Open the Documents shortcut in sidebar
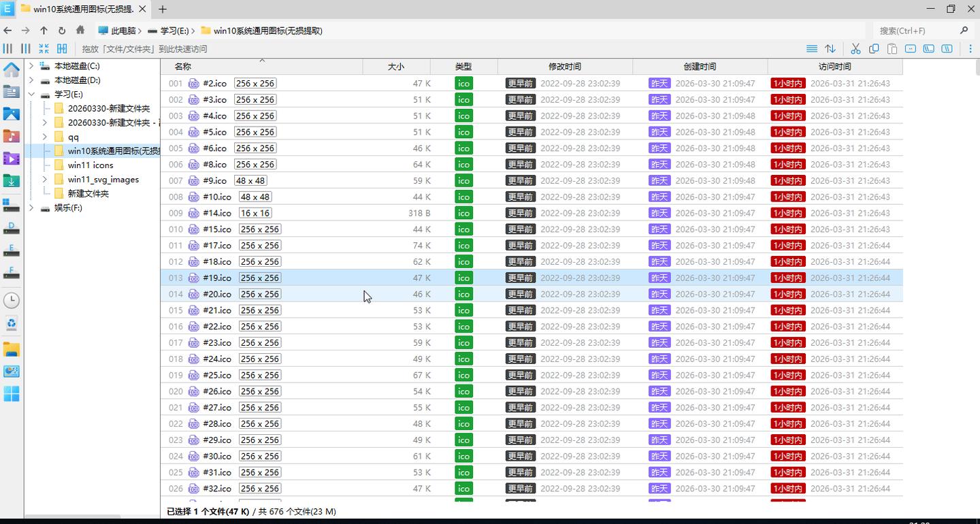980x524 pixels. point(12,92)
